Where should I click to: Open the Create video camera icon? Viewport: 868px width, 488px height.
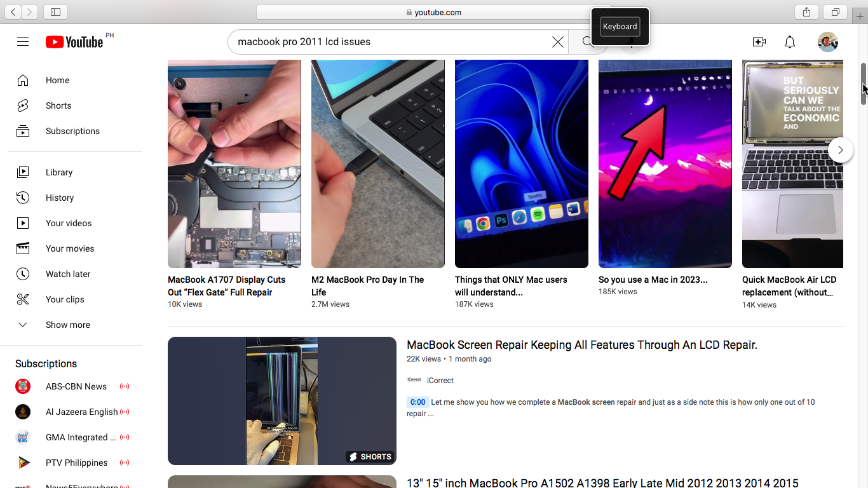click(x=759, y=42)
